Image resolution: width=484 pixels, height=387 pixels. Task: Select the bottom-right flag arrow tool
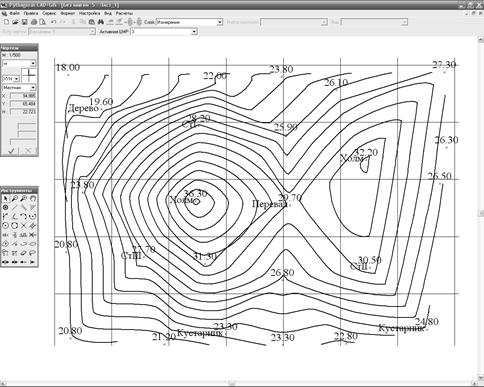click(32, 262)
